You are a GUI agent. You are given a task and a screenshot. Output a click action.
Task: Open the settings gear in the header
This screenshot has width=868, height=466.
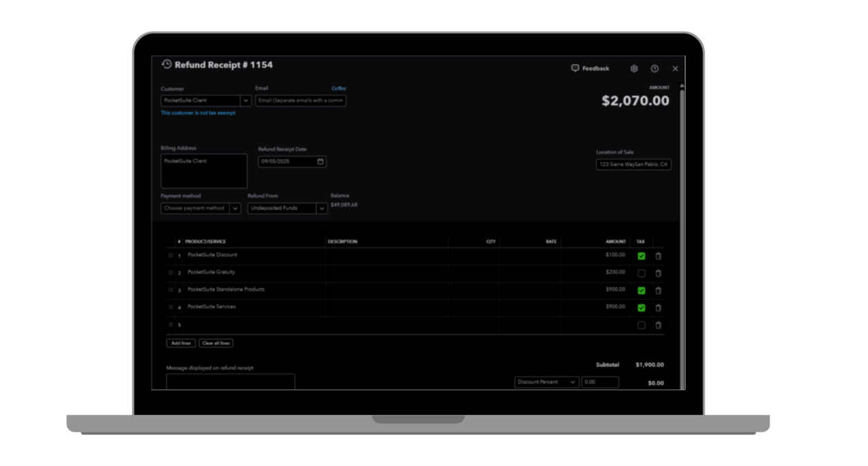634,69
